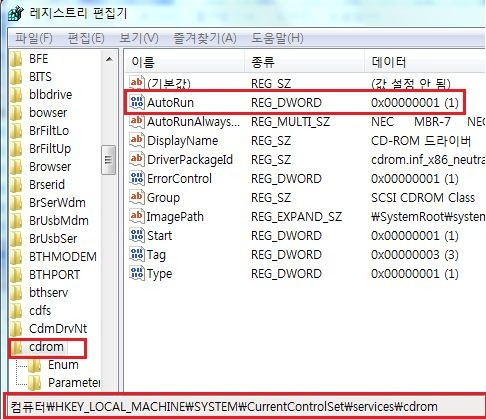Click tree scrollbar up arrow

pos(109,59)
